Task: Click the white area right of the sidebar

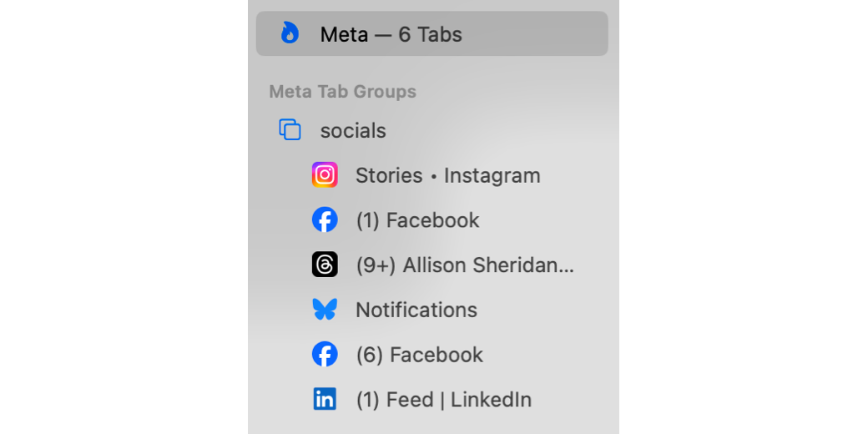Action: pyautogui.click(x=743, y=217)
